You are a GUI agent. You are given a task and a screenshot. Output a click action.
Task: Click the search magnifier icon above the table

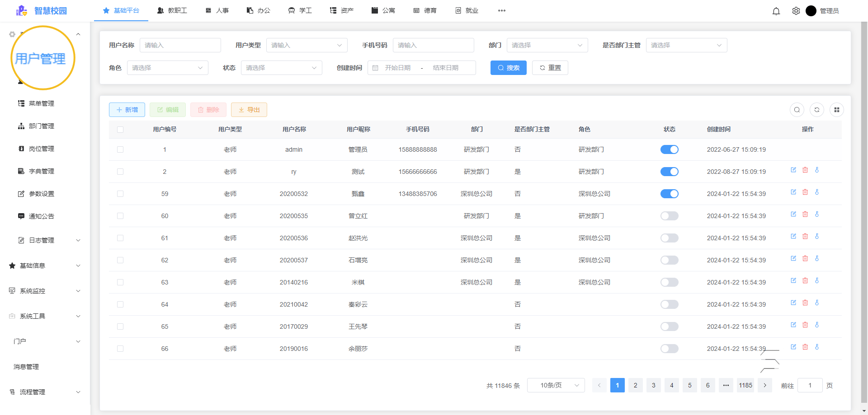click(797, 110)
